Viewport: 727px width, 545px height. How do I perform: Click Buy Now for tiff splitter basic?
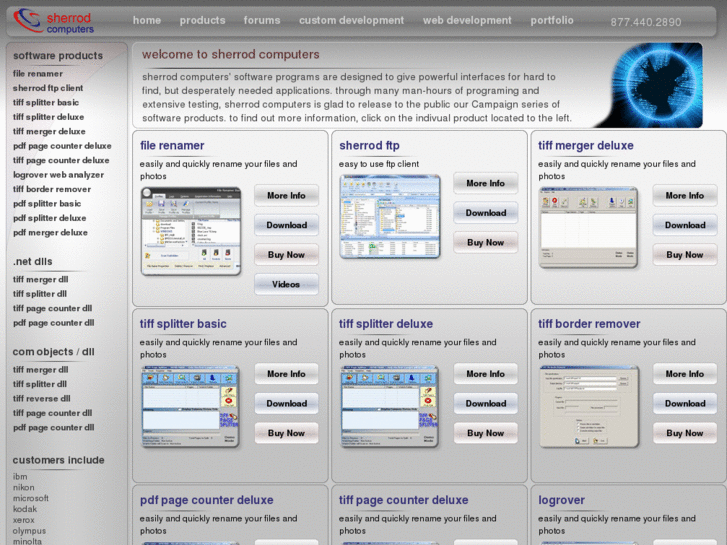tap(286, 433)
